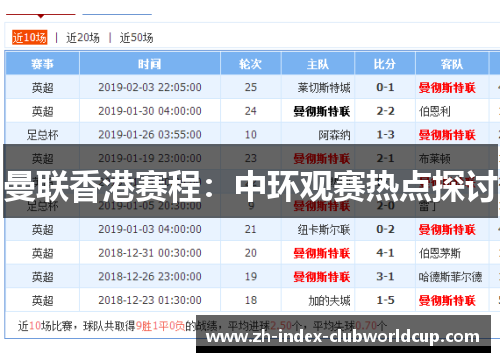Click home team 阿森纳

pyautogui.click(x=334, y=135)
